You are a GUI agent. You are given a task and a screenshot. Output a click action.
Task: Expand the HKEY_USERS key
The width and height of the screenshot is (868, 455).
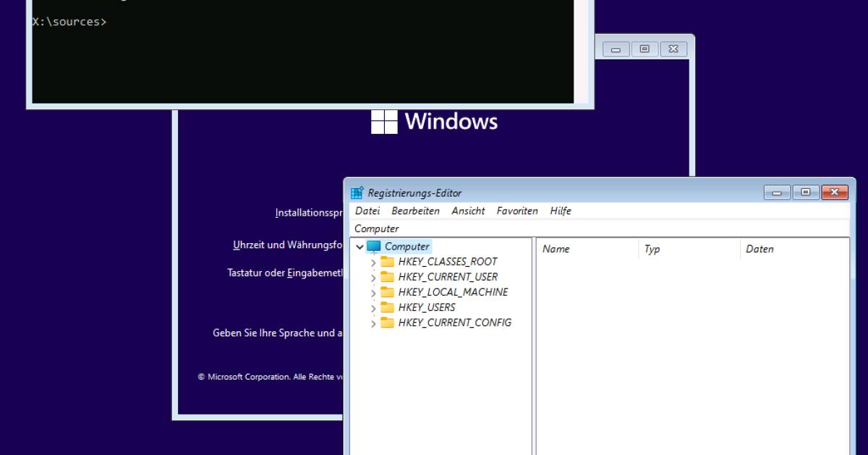(373, 308)
